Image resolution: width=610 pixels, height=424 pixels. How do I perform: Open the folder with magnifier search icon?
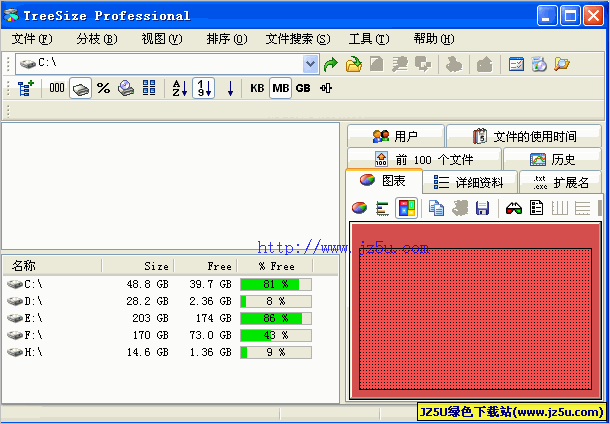tap(562, 64)
